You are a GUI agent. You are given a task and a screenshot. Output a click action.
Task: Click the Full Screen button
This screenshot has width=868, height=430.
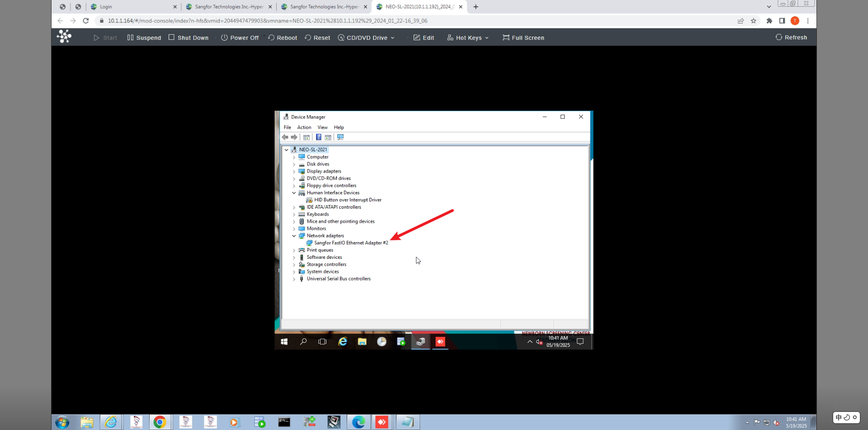523,38
